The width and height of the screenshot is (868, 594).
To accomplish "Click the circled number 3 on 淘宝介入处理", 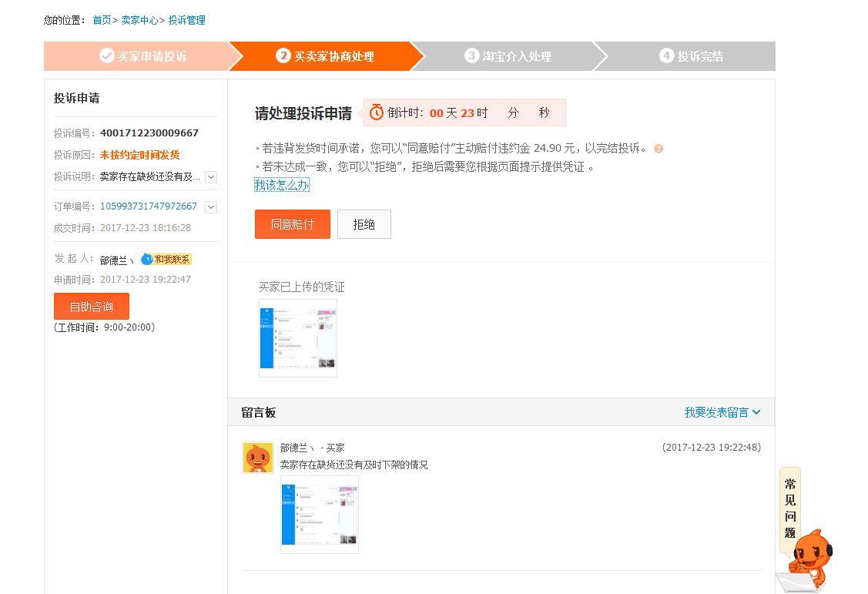I will [472, 55].
